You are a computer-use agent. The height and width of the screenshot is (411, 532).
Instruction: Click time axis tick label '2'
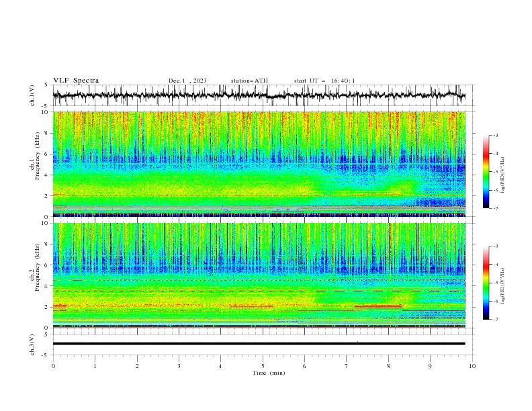tap(137, 366)
